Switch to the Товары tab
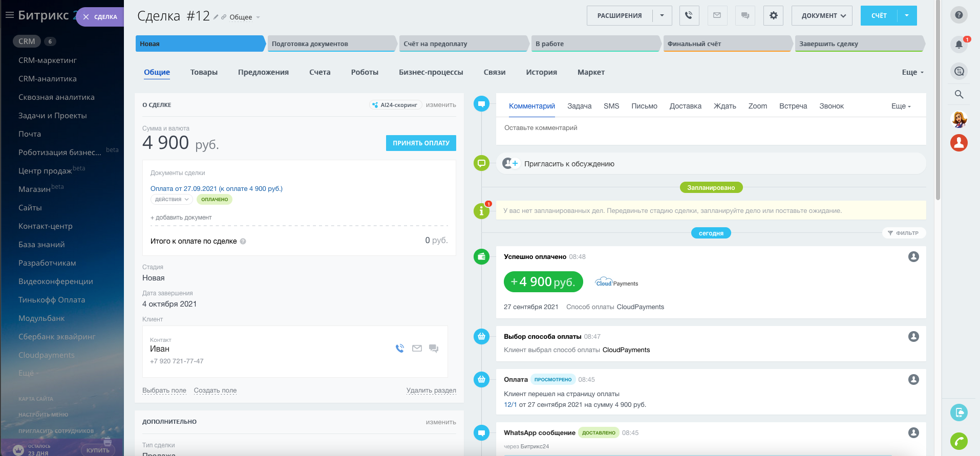This screenshot has height=456, width=980. click(204, 72)
